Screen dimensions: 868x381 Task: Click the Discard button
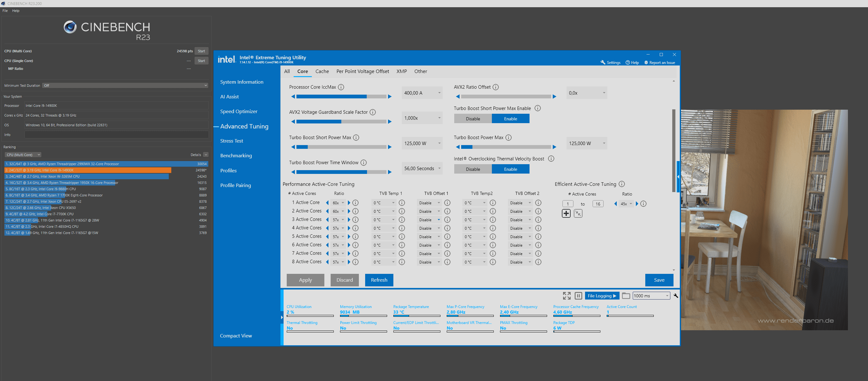(x=344, y=280)
